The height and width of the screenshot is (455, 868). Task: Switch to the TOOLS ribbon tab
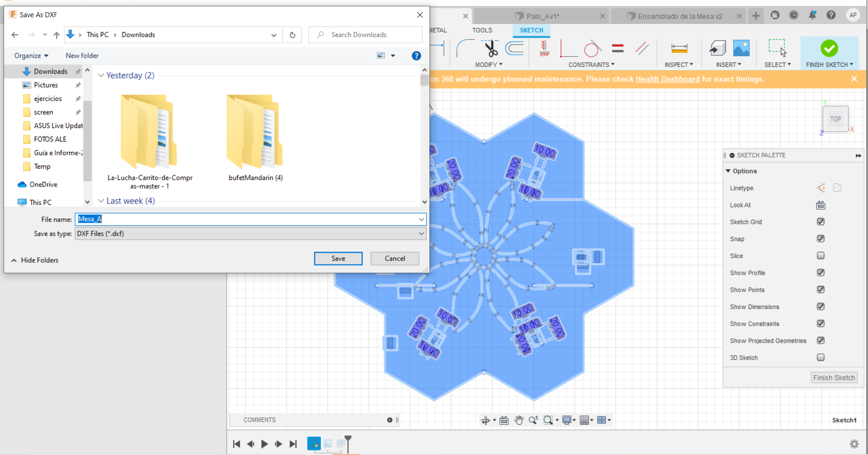point(482,30)
